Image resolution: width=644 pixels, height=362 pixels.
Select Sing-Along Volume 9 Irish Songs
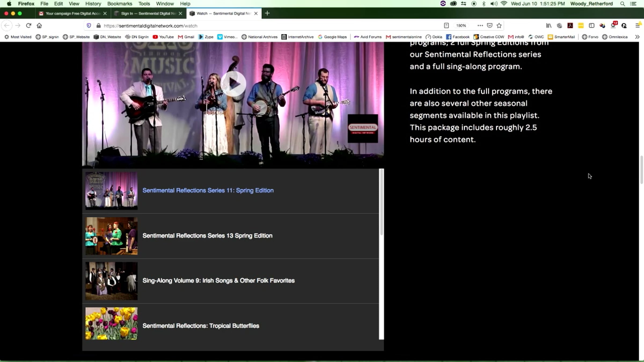pyautogui.click(x=218, y=280)
